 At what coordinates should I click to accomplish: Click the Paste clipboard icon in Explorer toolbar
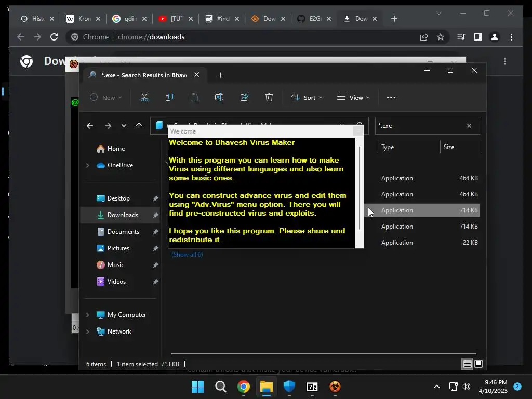[x=194, y=97]
